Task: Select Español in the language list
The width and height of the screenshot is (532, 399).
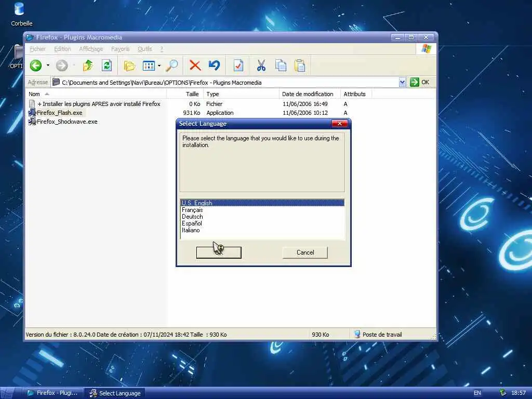Action: coord(262,223)
